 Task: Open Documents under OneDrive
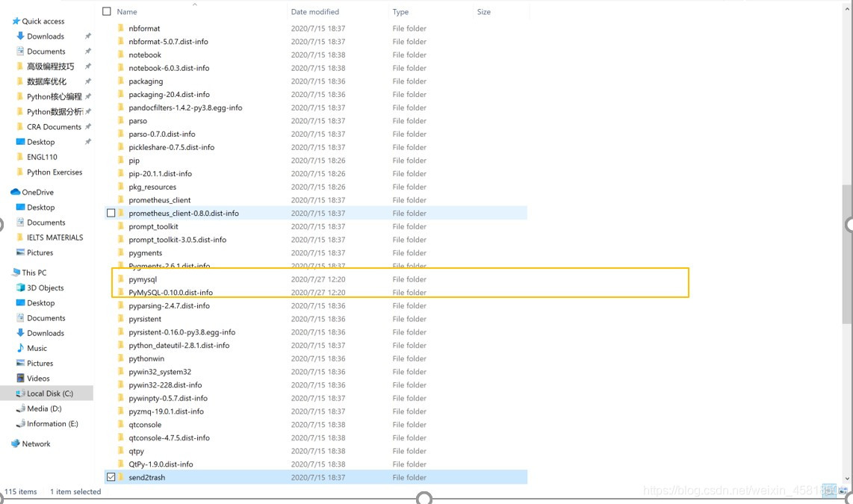[46, 223]
